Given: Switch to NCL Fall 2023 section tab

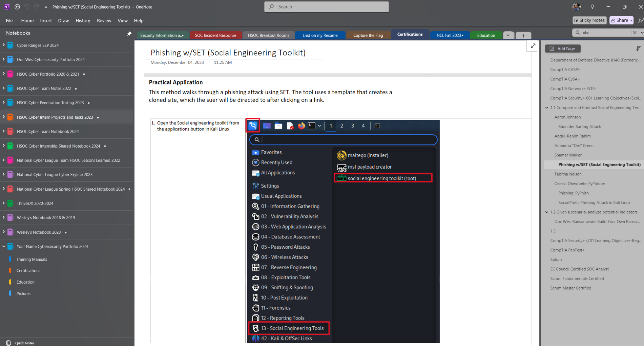Looking at the screenshot, I should tap(450, 35).
